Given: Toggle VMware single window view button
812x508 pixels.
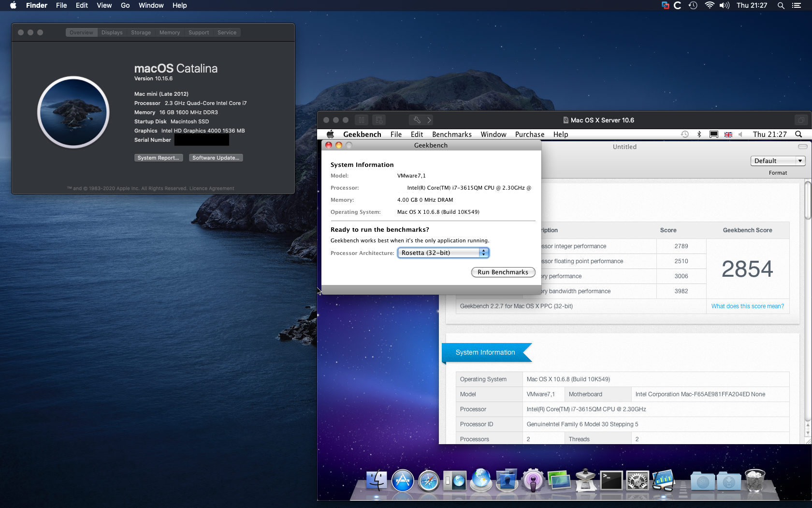Looking at the screenshot, I should point(801,120).
